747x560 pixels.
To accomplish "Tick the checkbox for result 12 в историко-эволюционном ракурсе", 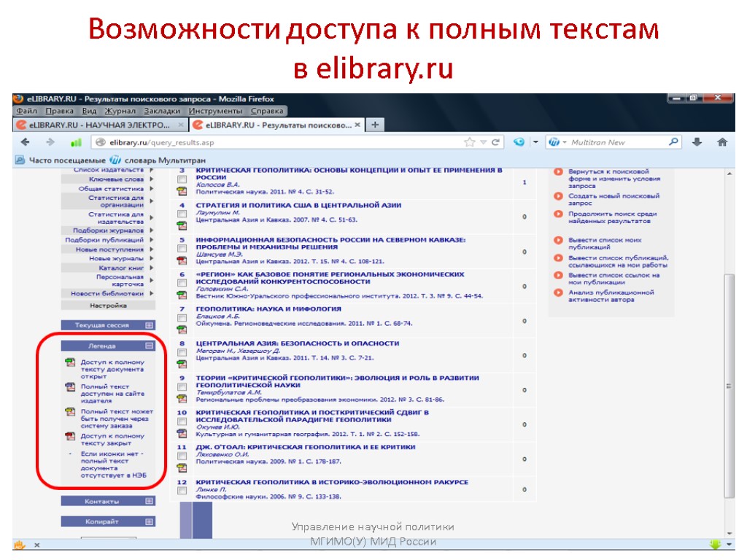I will (x=182, y=491).
